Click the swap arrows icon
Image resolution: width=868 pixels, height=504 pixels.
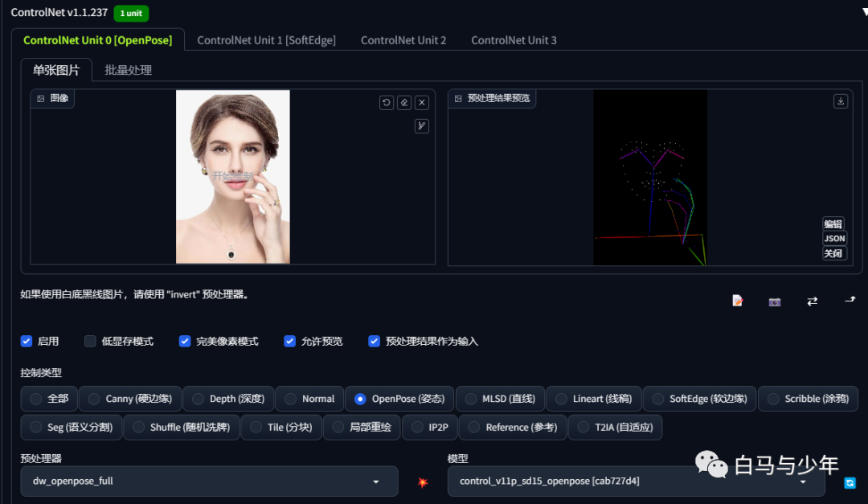point(812,301)
